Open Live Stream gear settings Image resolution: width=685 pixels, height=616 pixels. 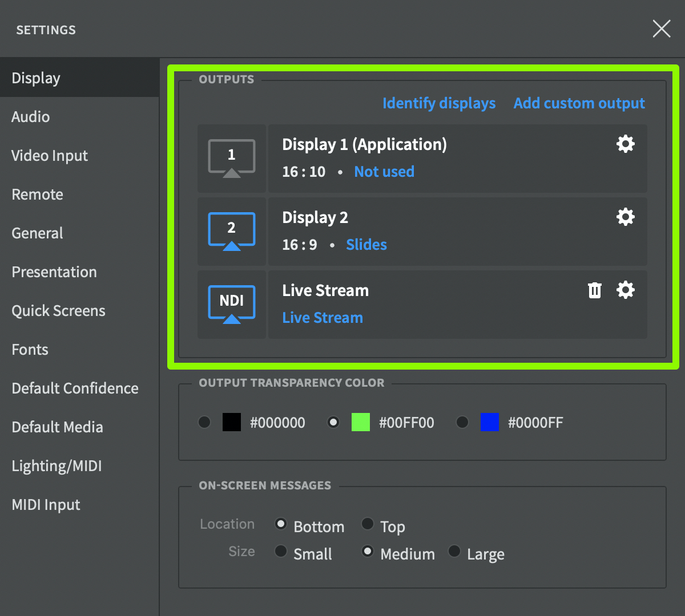pyautogui.click(x=626, y=290)
